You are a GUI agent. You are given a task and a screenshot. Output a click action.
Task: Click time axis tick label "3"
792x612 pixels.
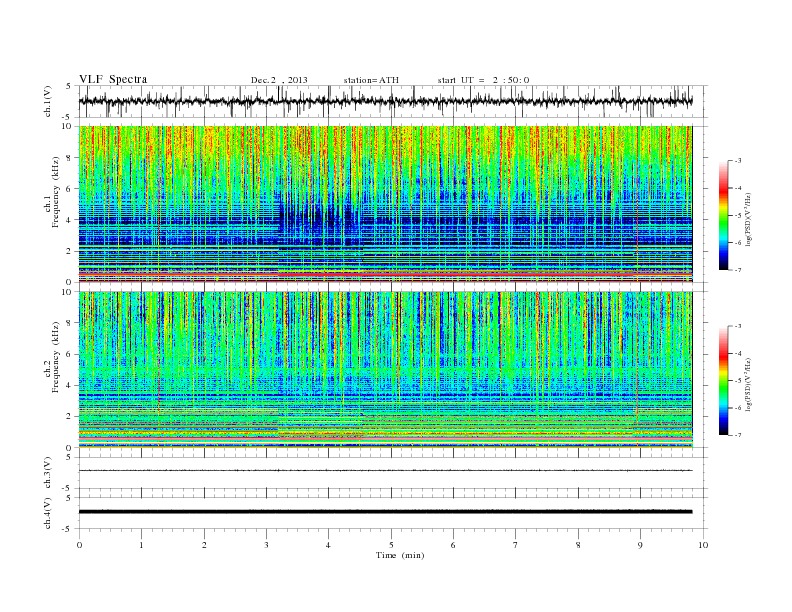point(266,545)
